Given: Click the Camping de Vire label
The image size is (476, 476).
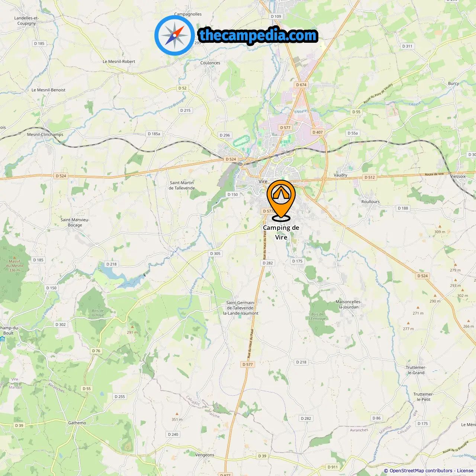Looking at the screenshot, I should coord(281,232).
